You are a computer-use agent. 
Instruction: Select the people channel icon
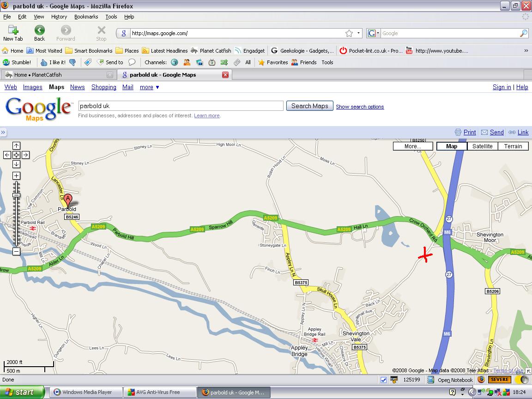click(x=187, y=62)
